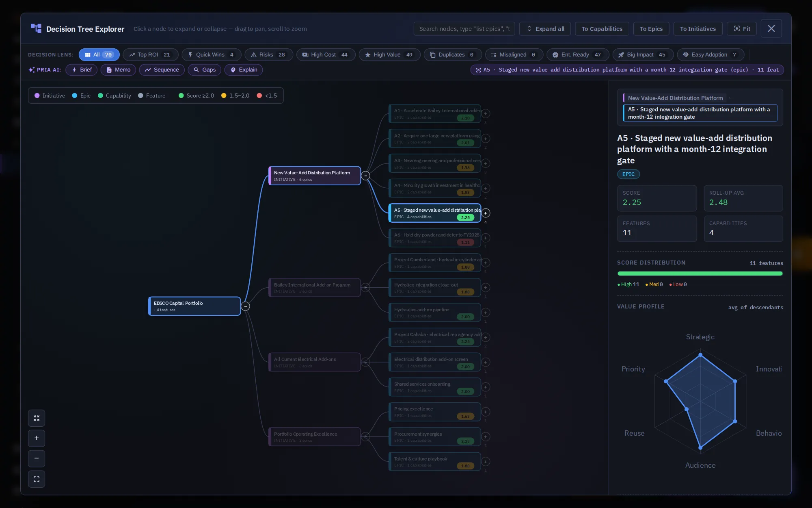Toggle the Duplicates lens
Screen dimensions: 812x508
(453, 54)
